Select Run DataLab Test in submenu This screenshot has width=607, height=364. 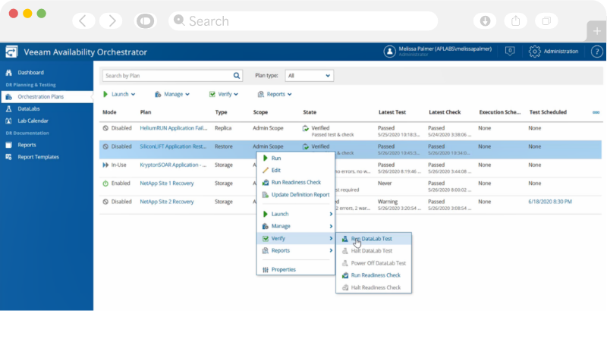click(x=373, y=239)
